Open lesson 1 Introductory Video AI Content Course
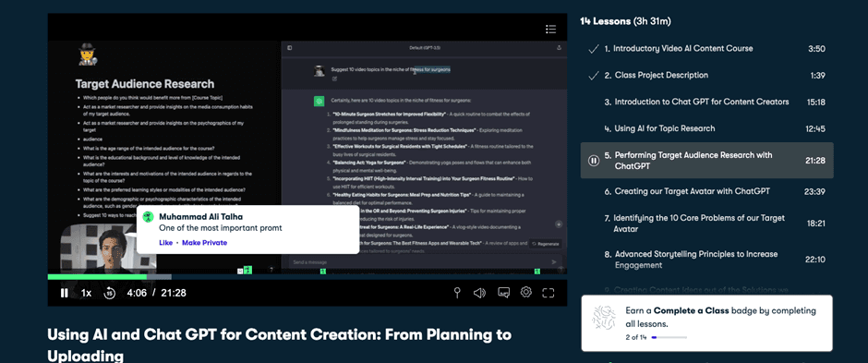The height and width of the screenshot is (363, 868). point(707,49)
